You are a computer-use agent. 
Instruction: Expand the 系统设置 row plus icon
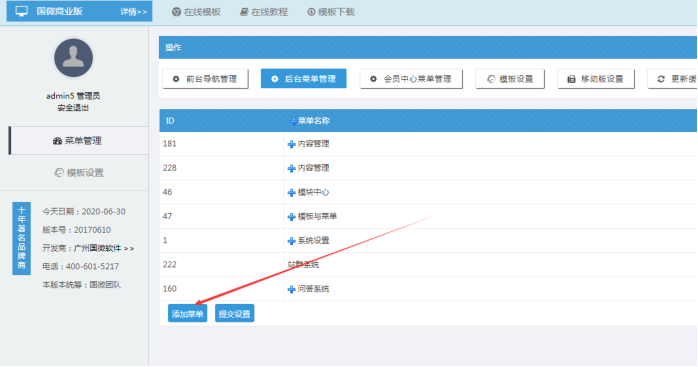292,241
